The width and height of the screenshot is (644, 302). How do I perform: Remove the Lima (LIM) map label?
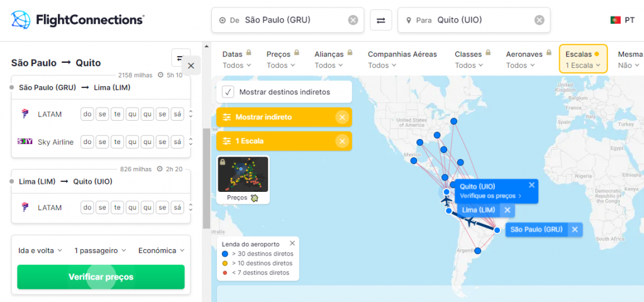click(508, 210)
